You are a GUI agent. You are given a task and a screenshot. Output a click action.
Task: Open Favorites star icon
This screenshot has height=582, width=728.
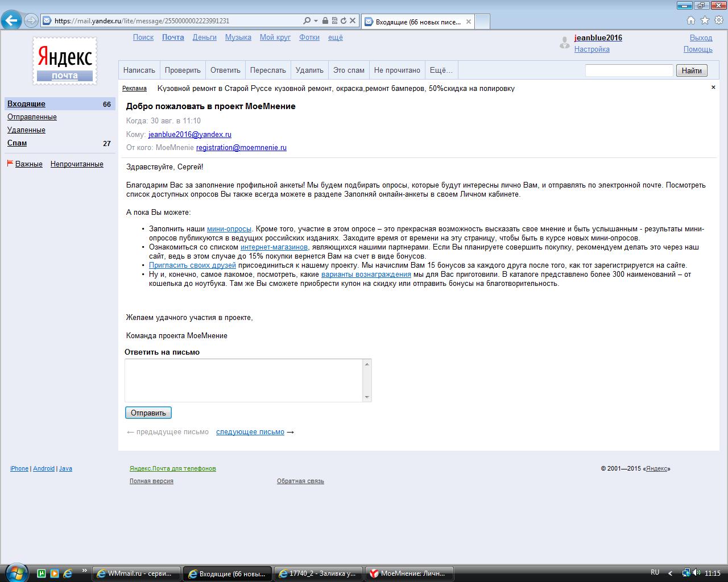705,20
